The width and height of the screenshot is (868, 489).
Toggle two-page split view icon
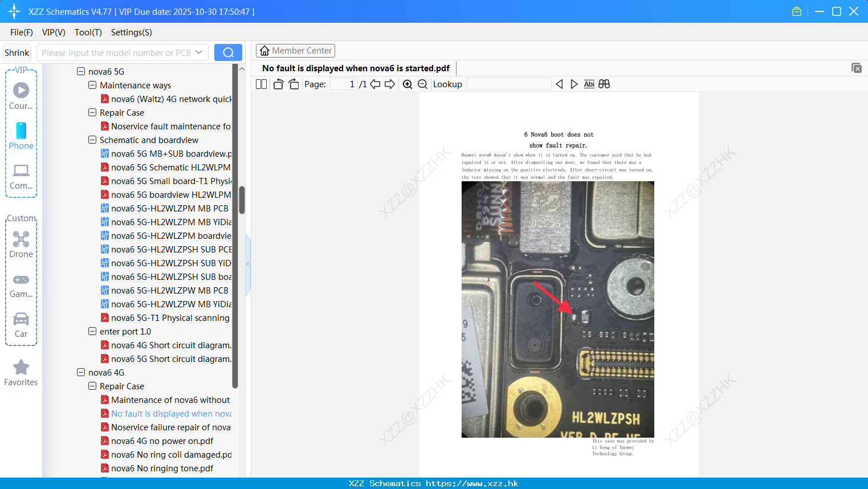pos(261,84)
